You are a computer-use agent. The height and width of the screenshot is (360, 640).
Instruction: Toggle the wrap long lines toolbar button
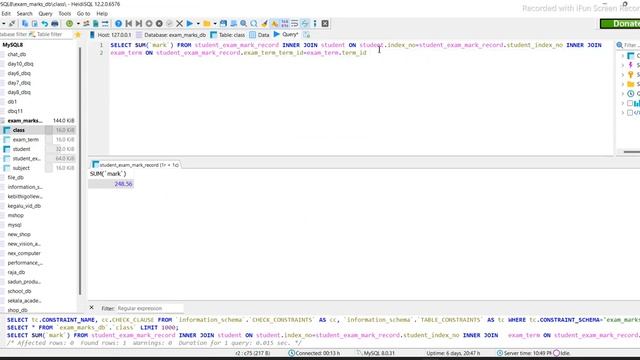[x=294, y=24]
